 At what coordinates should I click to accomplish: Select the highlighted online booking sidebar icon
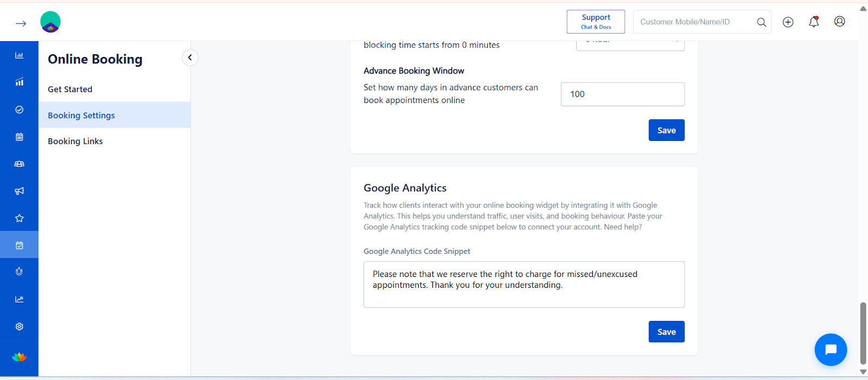19,245
